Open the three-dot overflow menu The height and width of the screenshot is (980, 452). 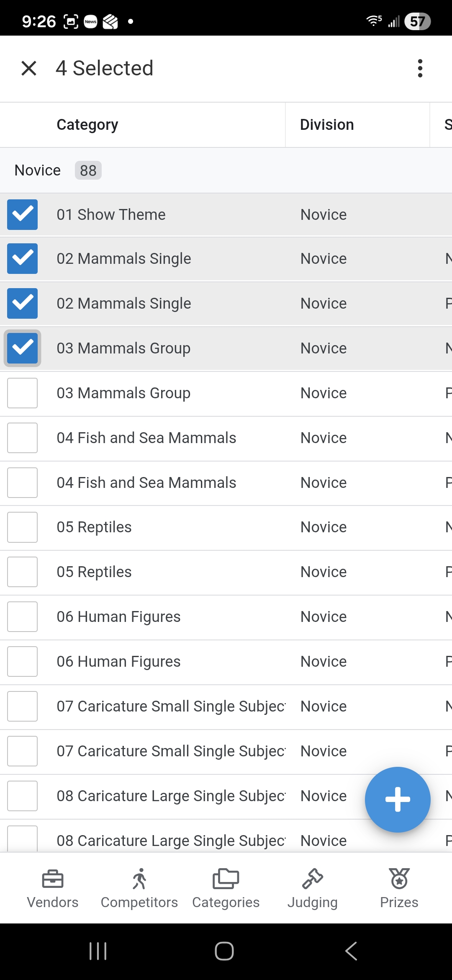coord(420,68)
